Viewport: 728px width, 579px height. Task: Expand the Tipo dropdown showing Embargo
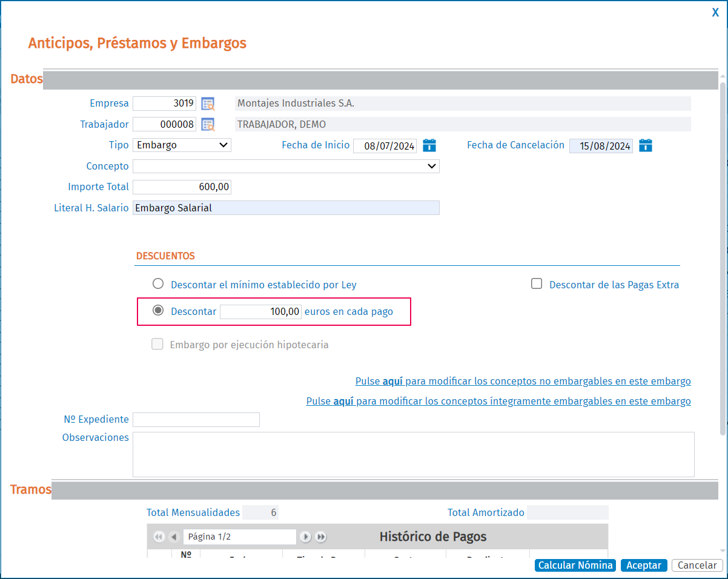point(182,145)
